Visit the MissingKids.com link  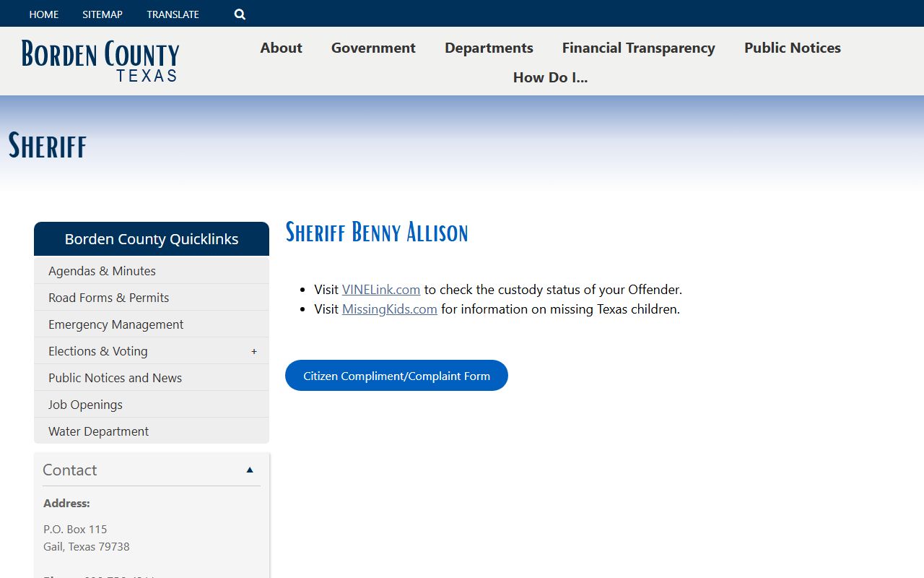coord(390,309)
